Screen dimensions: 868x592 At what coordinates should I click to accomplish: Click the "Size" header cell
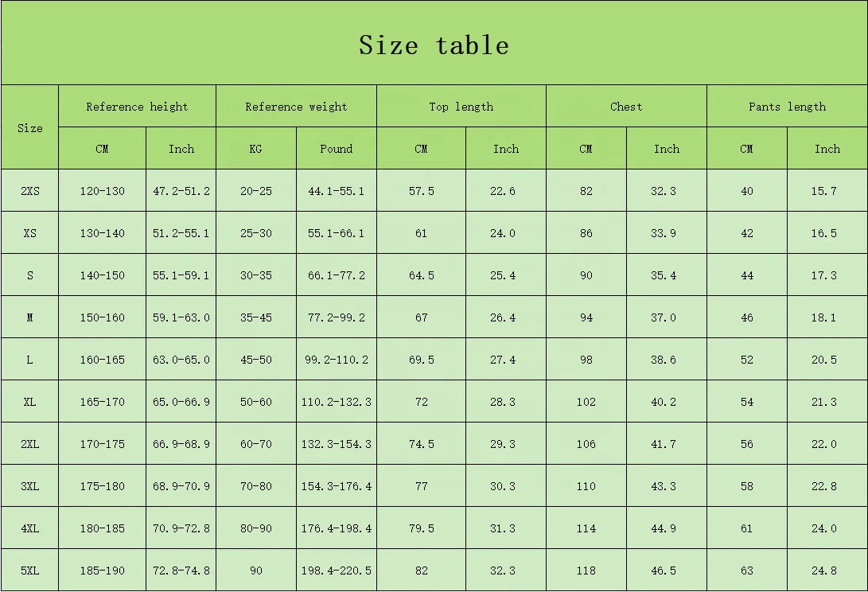click(30, 127)
